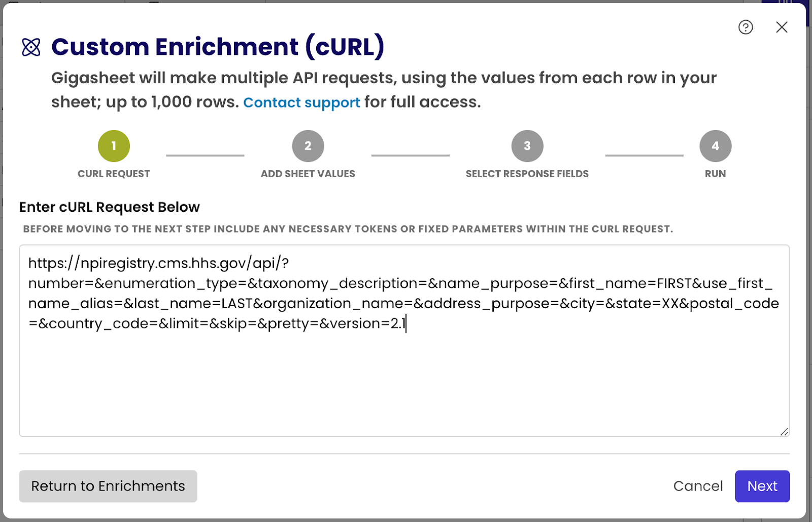Click the step 2 numbered circle

coord(308,146)
